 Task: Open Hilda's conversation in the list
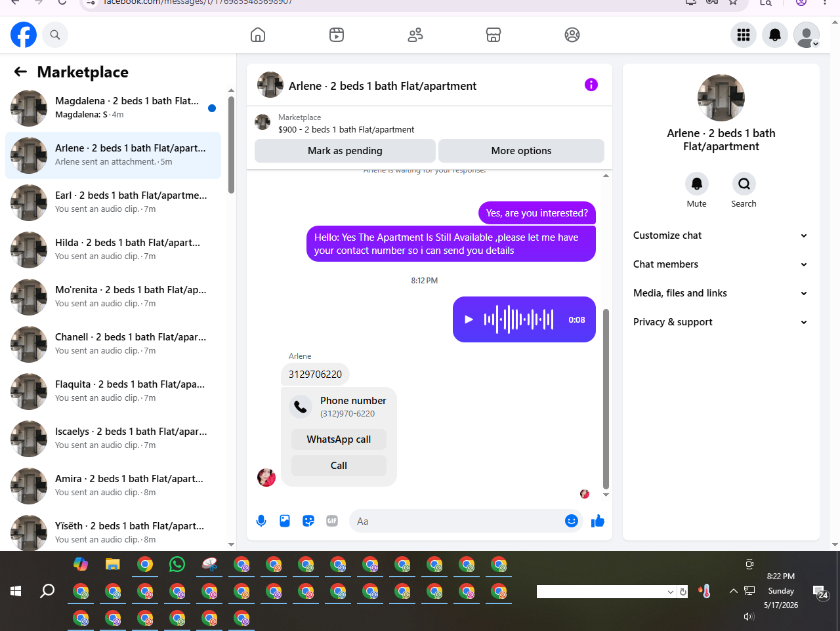[x=113, y=250]
